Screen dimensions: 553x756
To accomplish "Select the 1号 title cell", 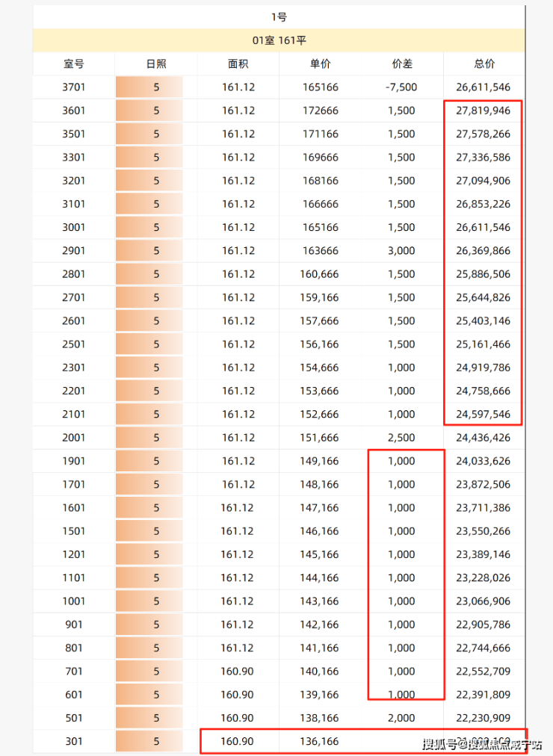I will [279, 17].
